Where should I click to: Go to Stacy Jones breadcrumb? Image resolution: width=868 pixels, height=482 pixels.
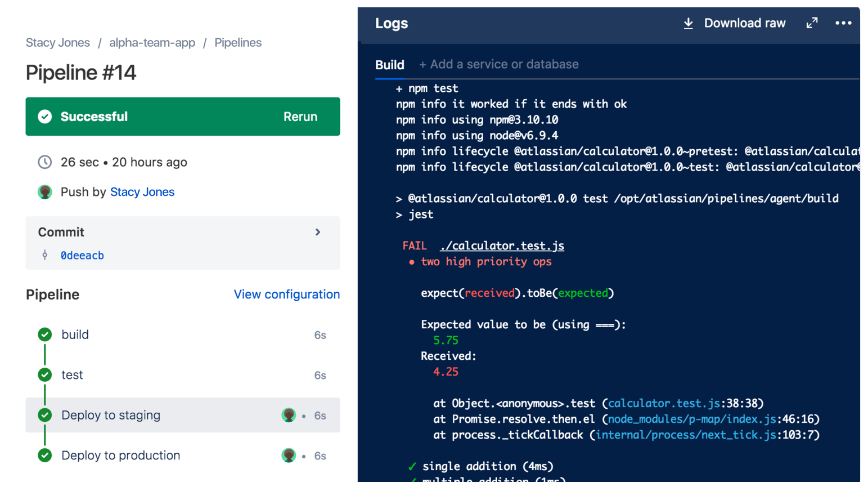(x=58, y=43)
